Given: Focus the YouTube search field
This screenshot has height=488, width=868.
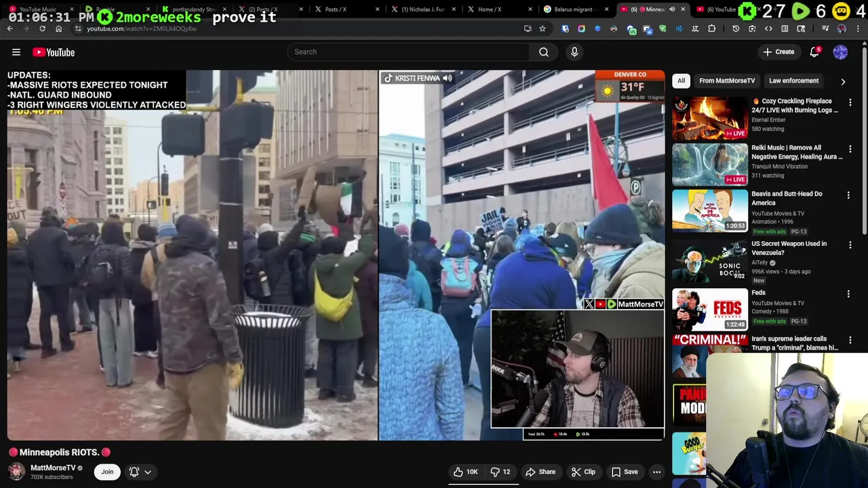Looking at the screenshot, I should 408,52.
